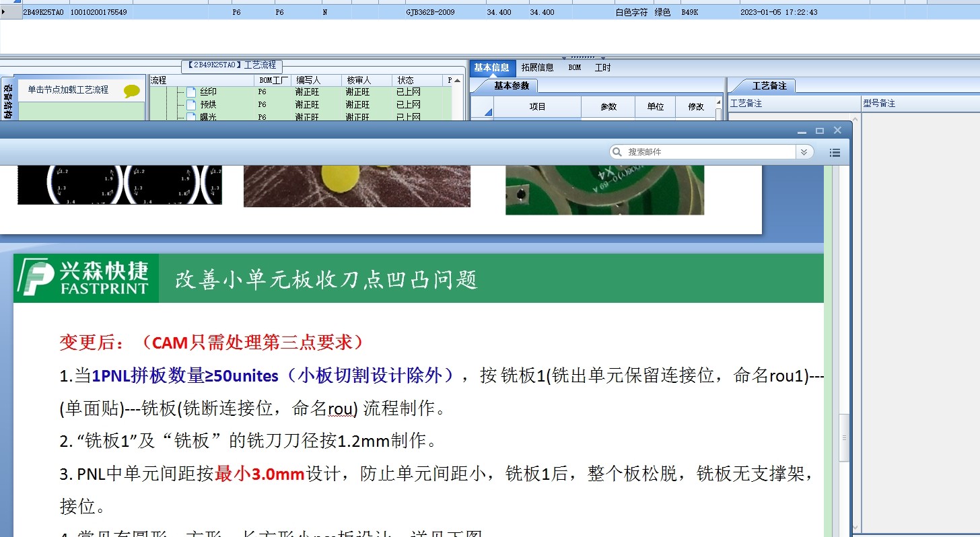Click the GJB362B-2009 cell
Viewport: 980px width, 537px height.
tap(430, 12)
